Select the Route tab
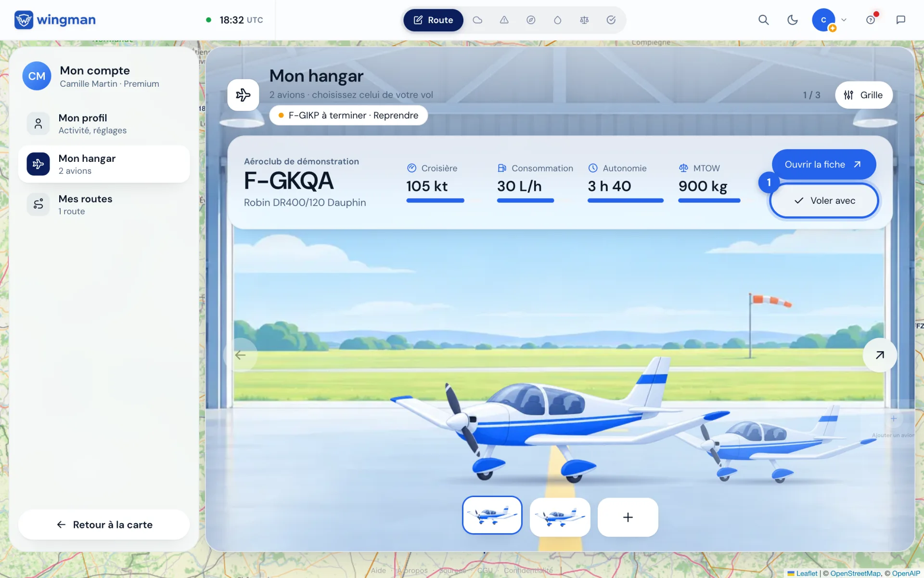The height and width of the screenshot is (578, 924). tap(433, 20)
